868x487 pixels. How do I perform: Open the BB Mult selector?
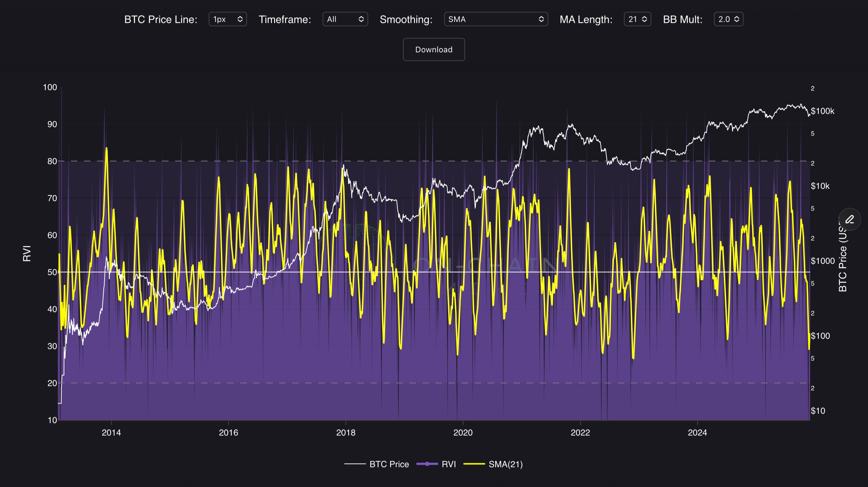tap(728, 19)
